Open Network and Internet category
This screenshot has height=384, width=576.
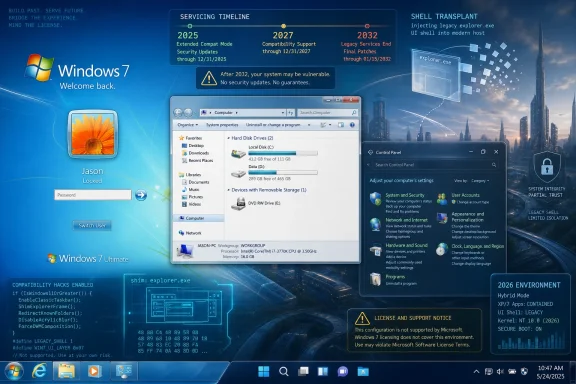(x=407, y=220)
